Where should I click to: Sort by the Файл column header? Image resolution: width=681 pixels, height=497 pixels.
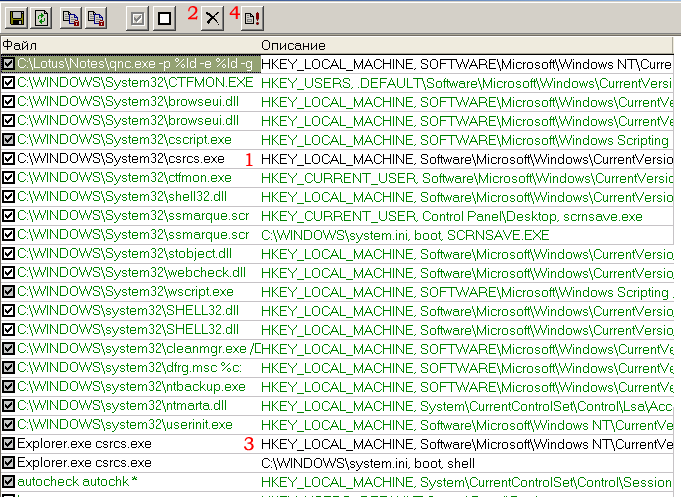coord(130,45)
